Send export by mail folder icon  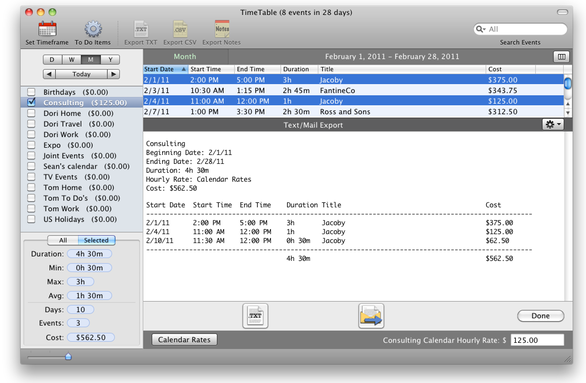371,316
